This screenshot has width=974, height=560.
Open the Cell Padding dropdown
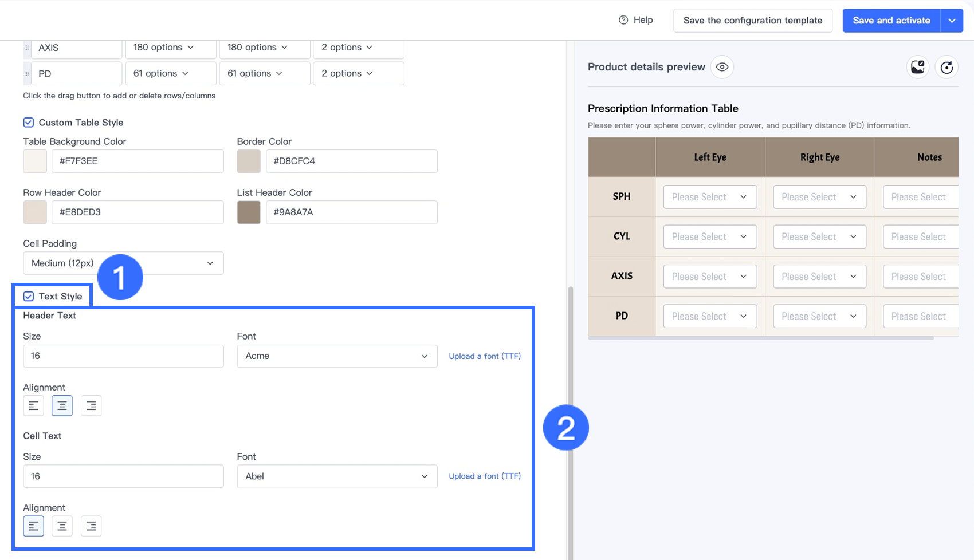[x=123, y=263]
